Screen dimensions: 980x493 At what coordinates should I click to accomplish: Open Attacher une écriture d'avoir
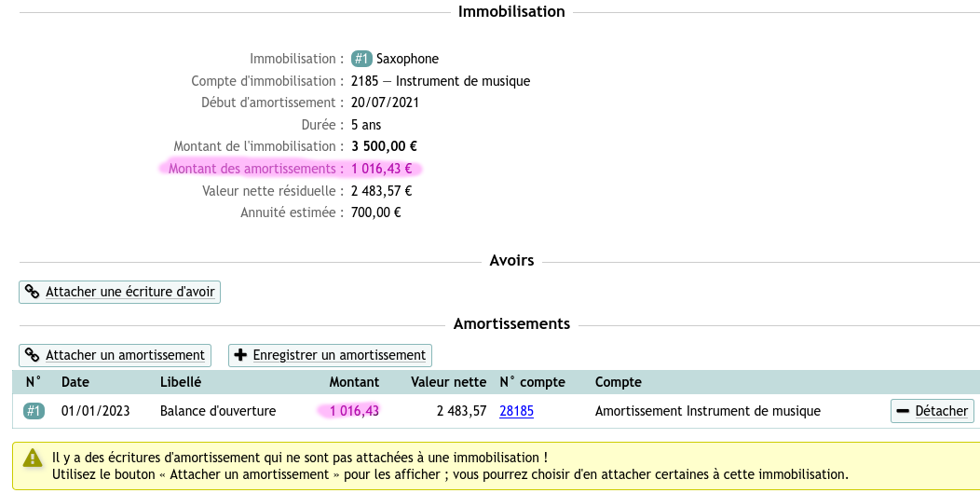(x=119, y=293)
